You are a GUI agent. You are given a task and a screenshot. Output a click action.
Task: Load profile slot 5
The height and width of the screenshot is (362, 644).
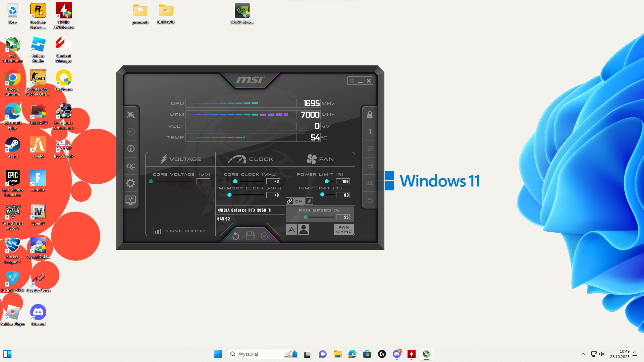click(370, 200)
